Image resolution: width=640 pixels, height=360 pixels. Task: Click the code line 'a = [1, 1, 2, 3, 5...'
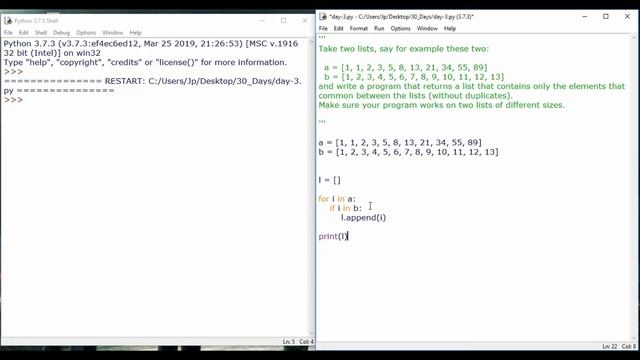point(400,142)
